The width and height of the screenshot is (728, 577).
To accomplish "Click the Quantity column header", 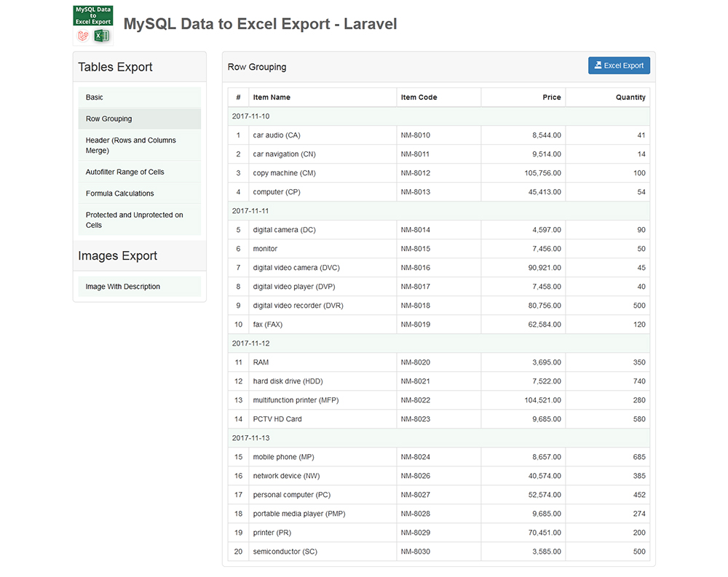I will pos(630,98).
